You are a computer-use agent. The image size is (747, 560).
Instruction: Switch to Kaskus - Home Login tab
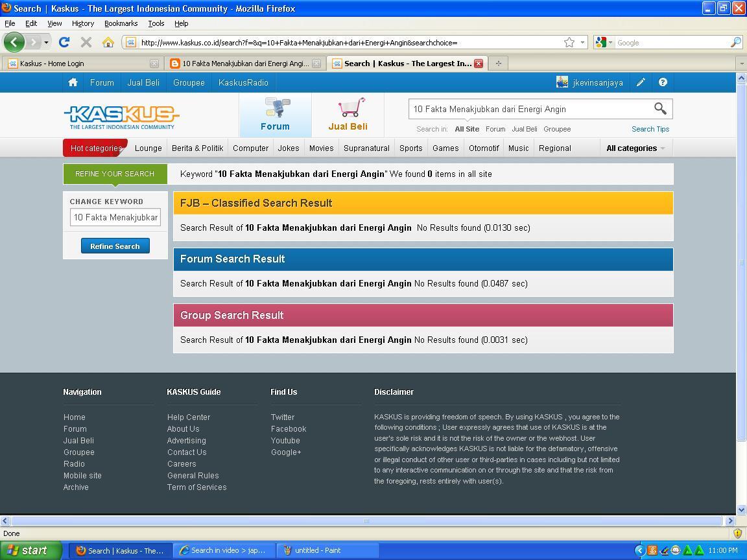click(82, 64)
